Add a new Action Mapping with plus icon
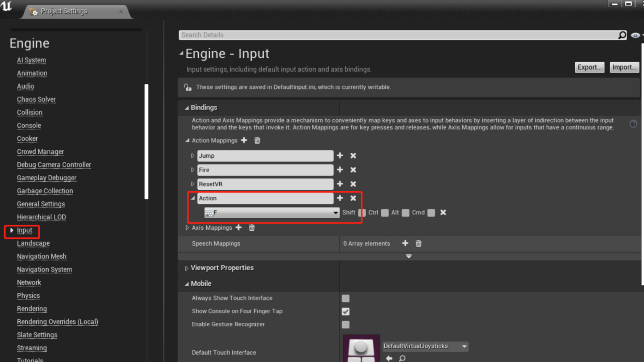 (244, 140)
